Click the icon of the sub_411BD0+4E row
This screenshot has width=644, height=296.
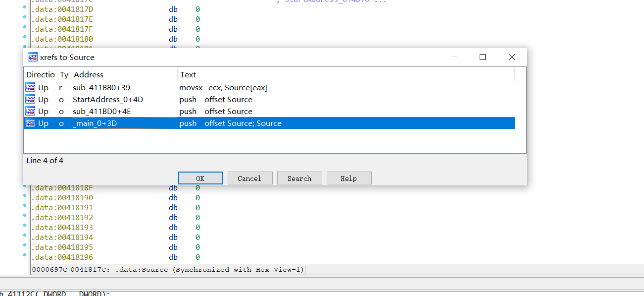coord(31,112)
